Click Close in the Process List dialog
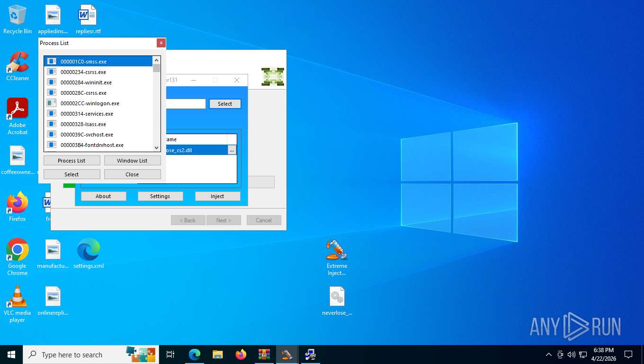This screenshot has height=364, width=644. pos(132,174)
